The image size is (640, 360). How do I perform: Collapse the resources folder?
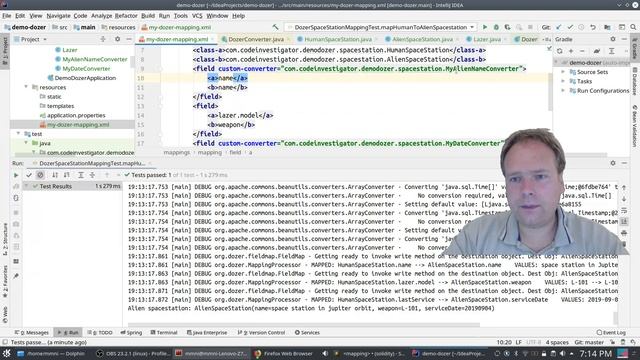click(x=26, y=87)
